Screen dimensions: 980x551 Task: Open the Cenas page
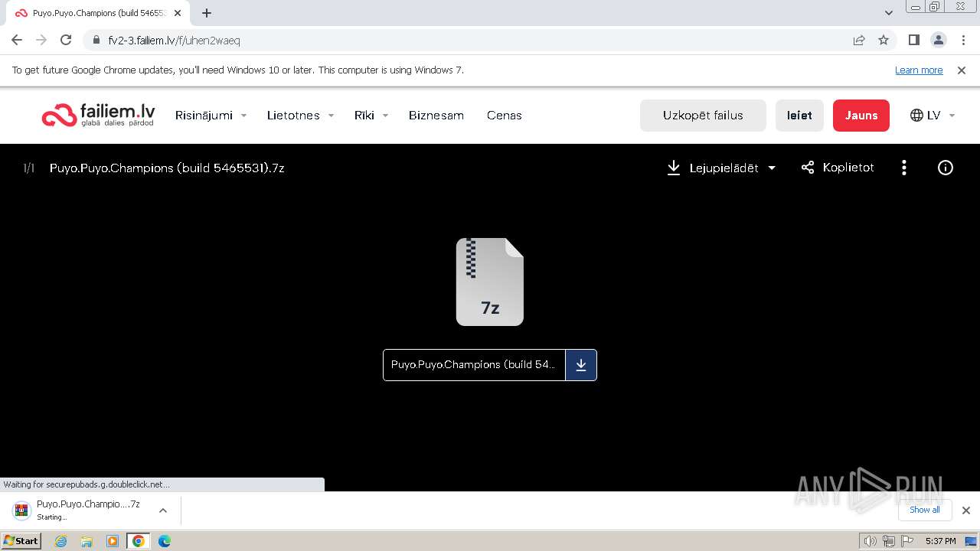[505, 116]
